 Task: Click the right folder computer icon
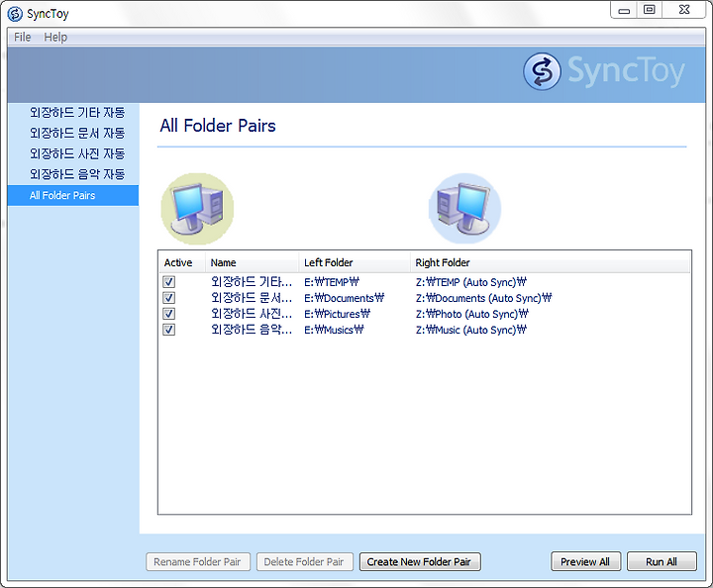[464, 209]
